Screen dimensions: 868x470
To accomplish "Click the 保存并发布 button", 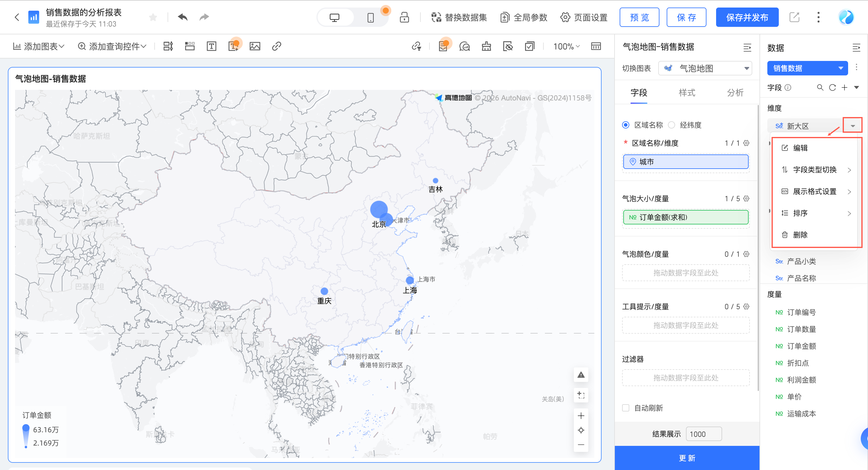I will (x=747, y=17).
